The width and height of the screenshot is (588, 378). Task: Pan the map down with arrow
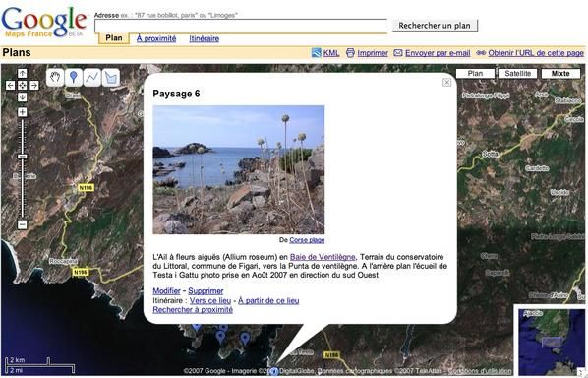pyautogui.click(x=23, y=97)
